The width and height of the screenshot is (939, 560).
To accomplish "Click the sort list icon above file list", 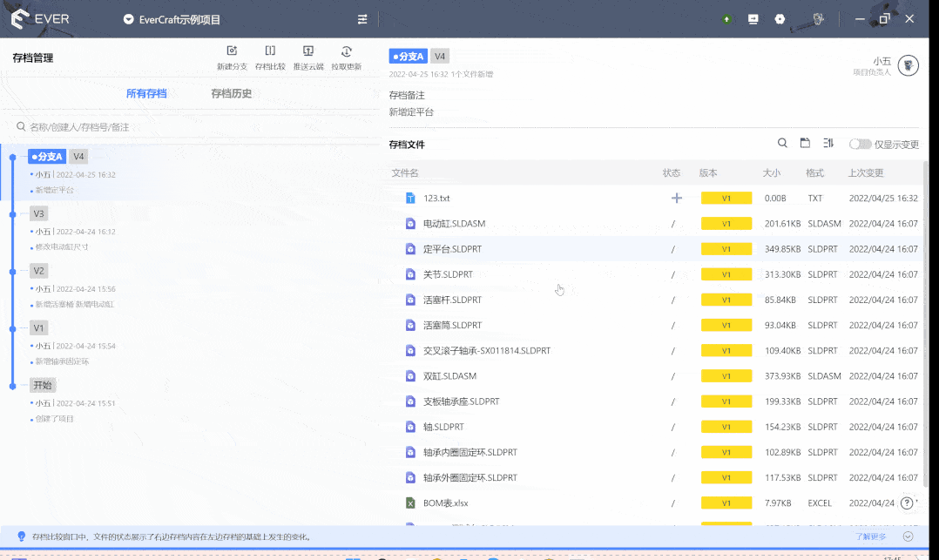I will click(x=828, y=143).
